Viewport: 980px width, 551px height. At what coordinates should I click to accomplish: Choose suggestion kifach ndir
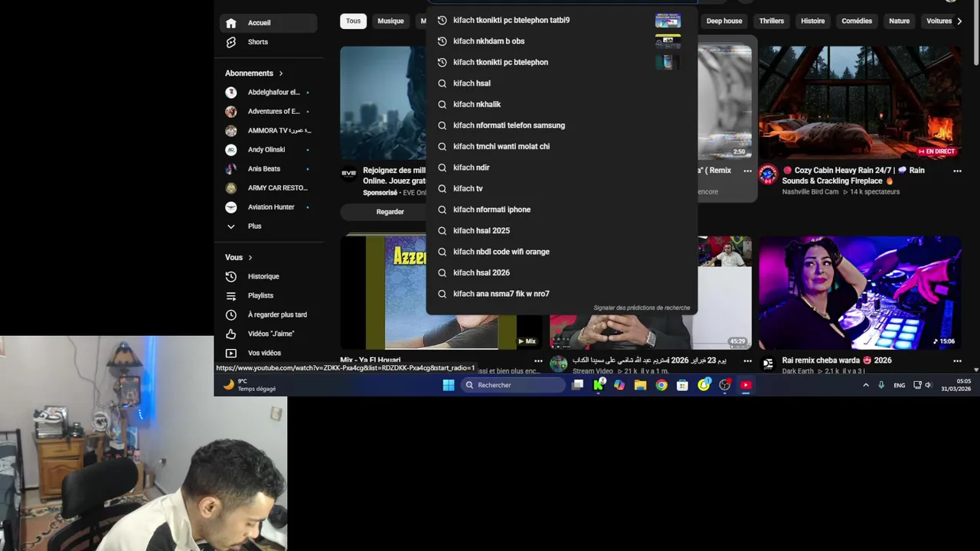(x=561, y=168)
